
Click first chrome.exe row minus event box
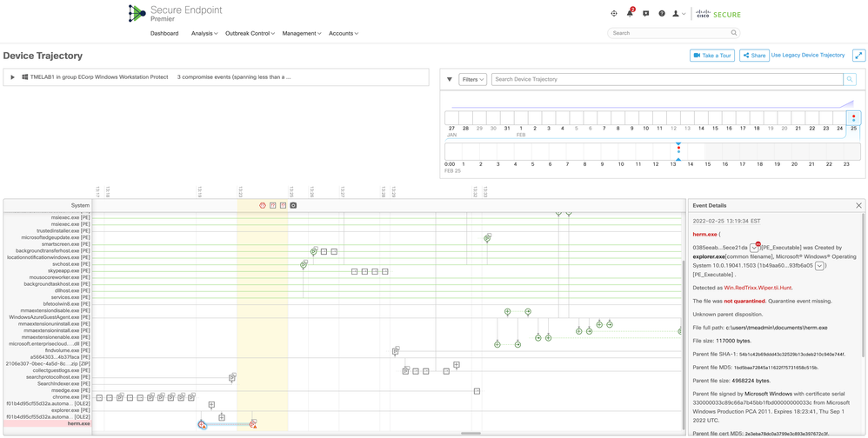99,398
